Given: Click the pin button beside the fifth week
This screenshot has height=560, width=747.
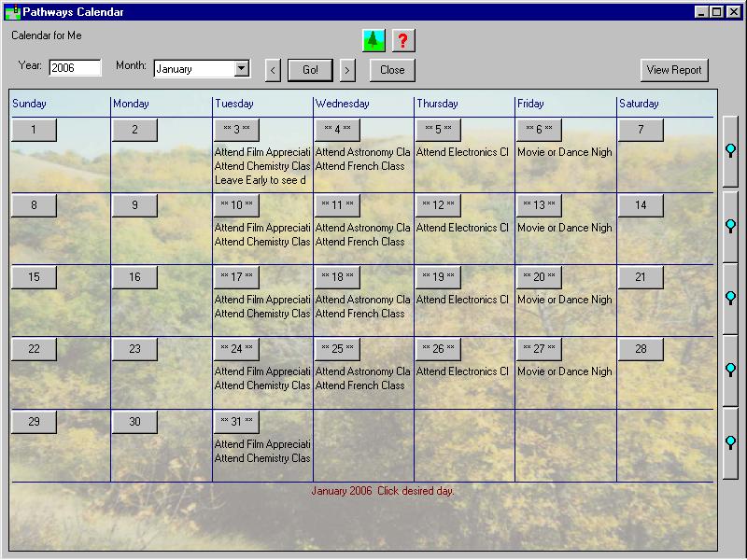Looking at the screenshot, I should click(x=731, y=442).
